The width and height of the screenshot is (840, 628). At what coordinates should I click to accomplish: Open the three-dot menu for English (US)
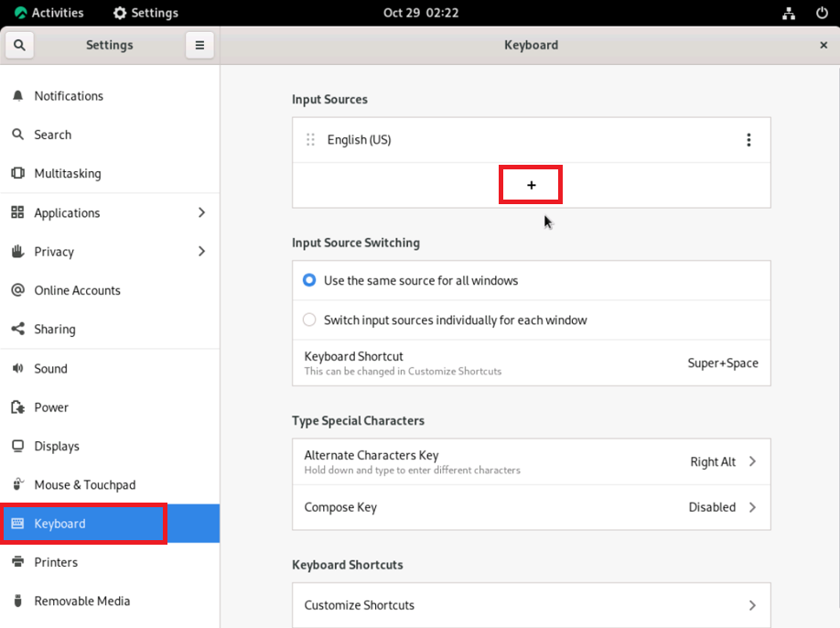(748, 140)
